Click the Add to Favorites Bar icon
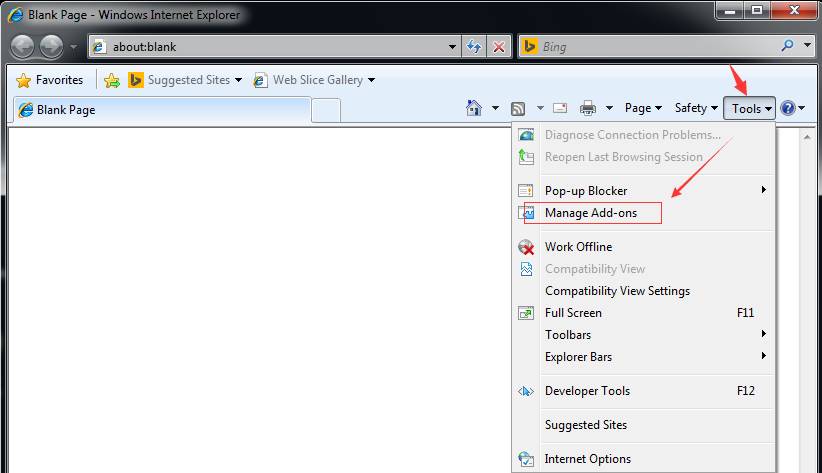 coord(112,80)
